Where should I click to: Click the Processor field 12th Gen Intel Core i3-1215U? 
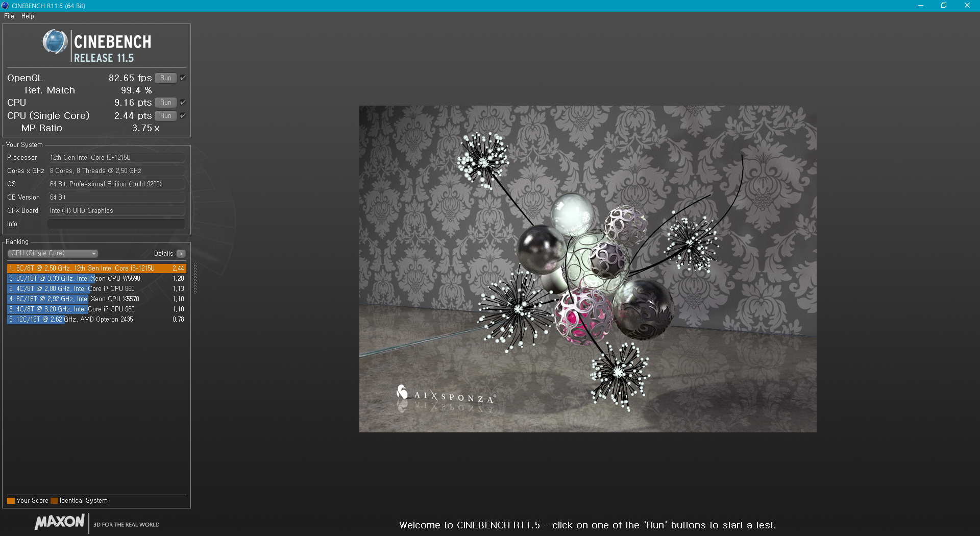pyautogui.click(x=116, y=158)
